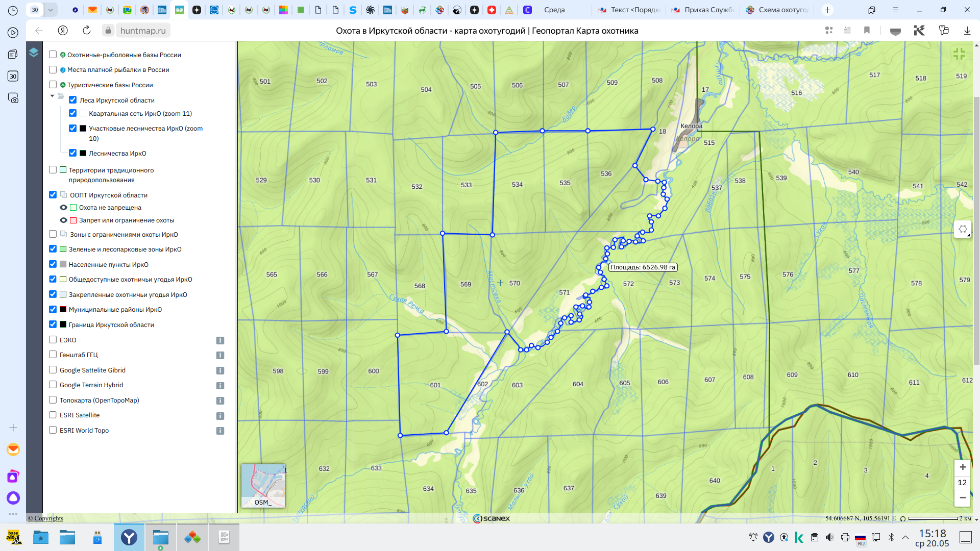Click the polygon measure tool icon
Viewport: 980px width, 551px height.
pos(963,229)
